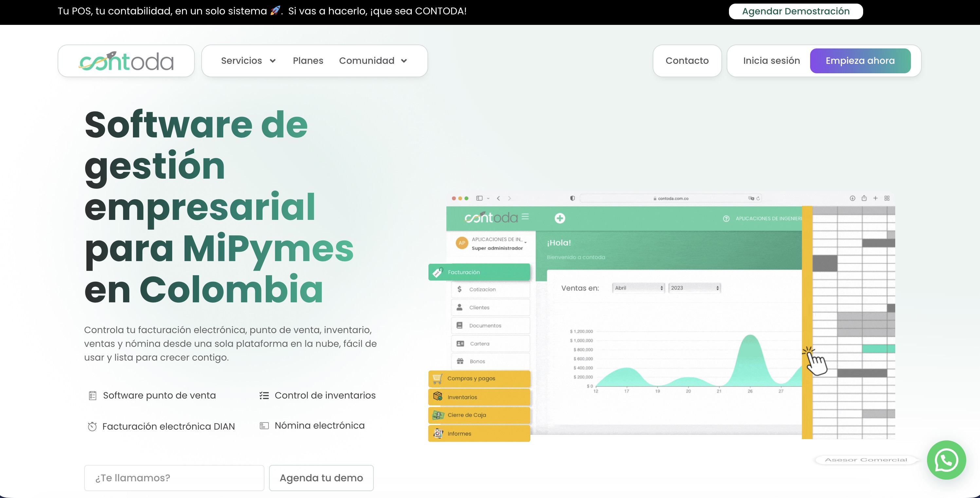Click the mockup browser downloads icon
This screenshot has width=980, height=498.
pos(853,198)
